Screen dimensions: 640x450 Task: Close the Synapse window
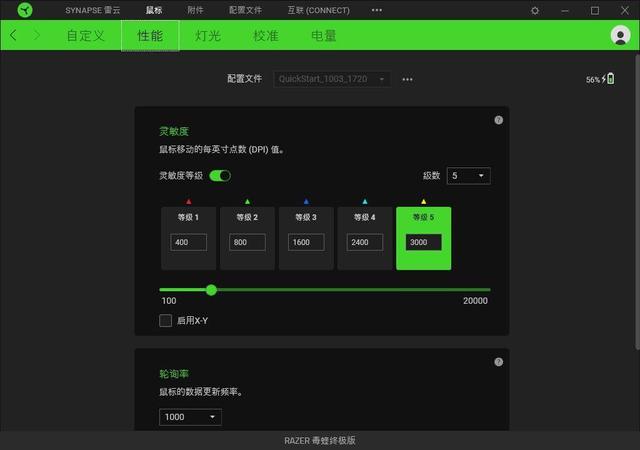click(624, 11)
